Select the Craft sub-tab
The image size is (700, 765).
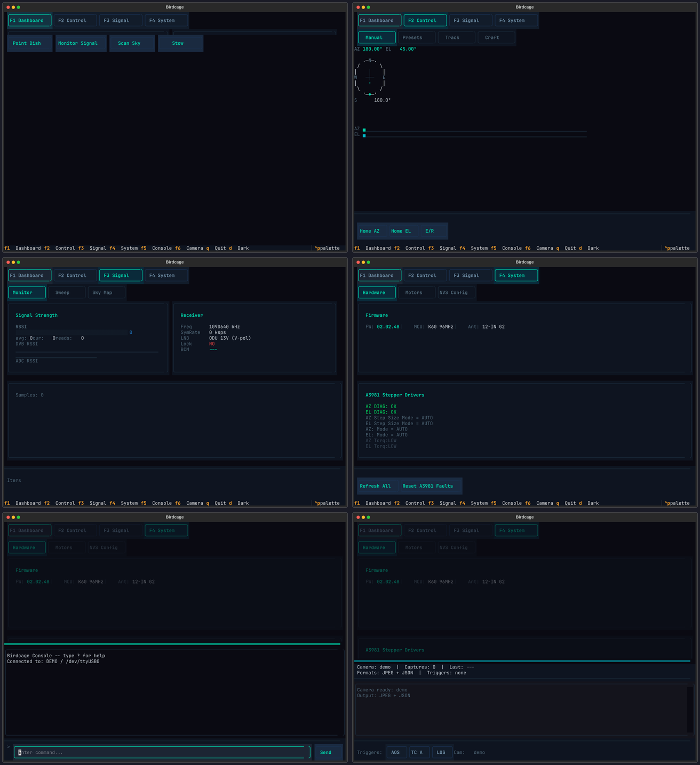(x=492, y=37)
